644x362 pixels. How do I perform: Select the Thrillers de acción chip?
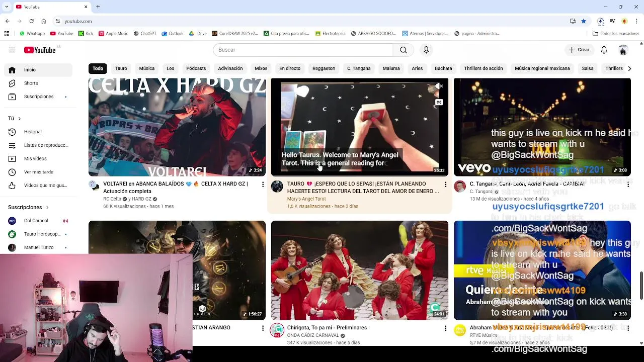click(484, 68)
